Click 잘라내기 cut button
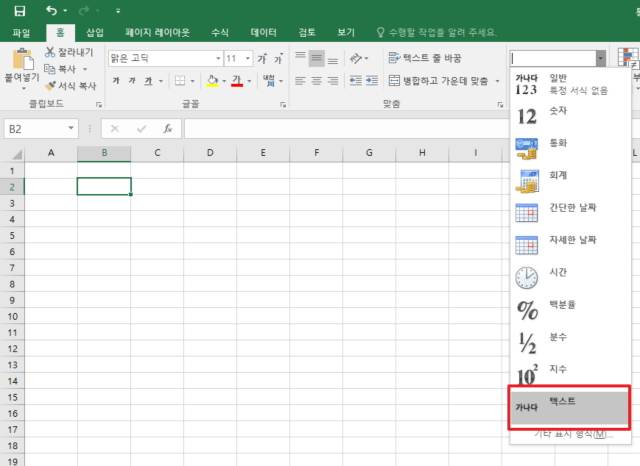The image size is (640, 466). coord(69,52)
